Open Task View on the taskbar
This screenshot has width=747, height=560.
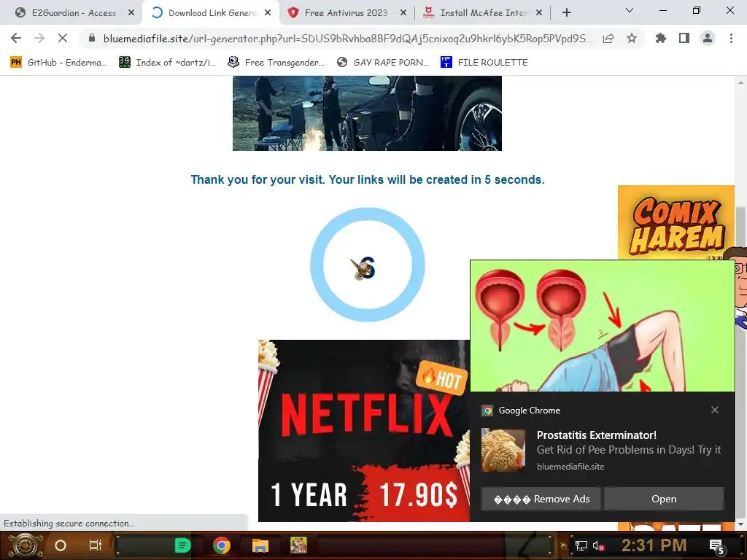[x=96, y=545]
